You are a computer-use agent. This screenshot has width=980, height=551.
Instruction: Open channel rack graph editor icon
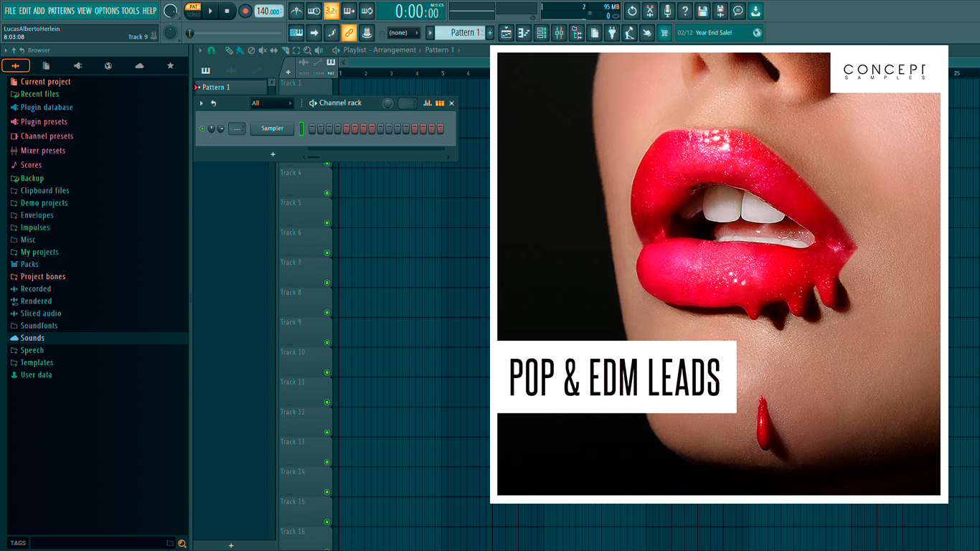pos(428,103)
